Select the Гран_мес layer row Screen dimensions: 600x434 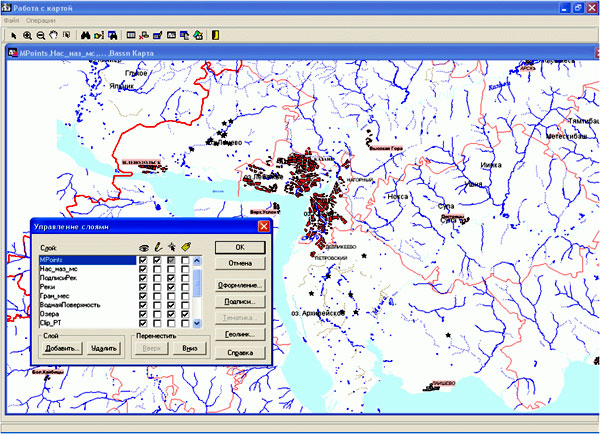[x=88, y=296]
